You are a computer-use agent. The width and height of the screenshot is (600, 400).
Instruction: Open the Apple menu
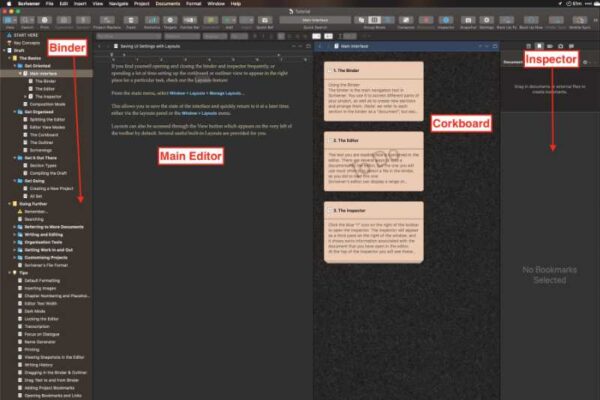point(9,3)
